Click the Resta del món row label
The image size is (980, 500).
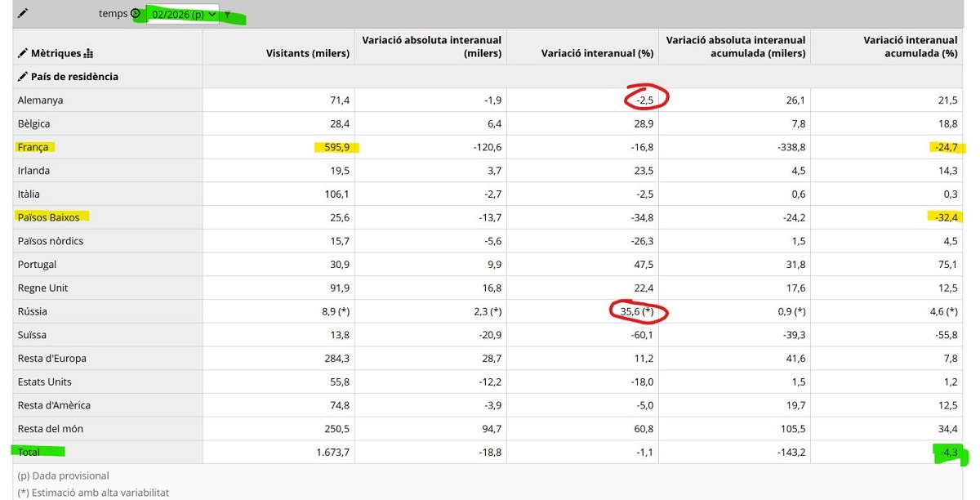(51, 429)
